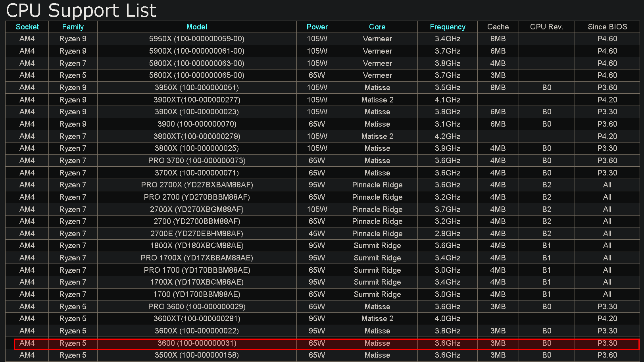Click the 3950X (100-000000051) model cell

197,88
